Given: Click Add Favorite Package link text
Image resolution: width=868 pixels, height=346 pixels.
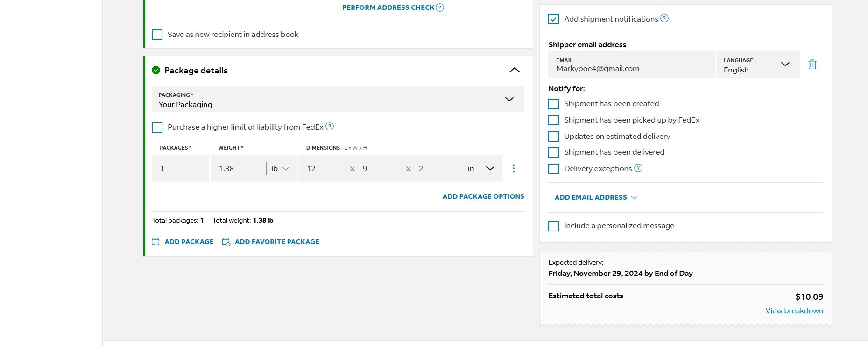Looking at the screenshot, I should [277, 242].
